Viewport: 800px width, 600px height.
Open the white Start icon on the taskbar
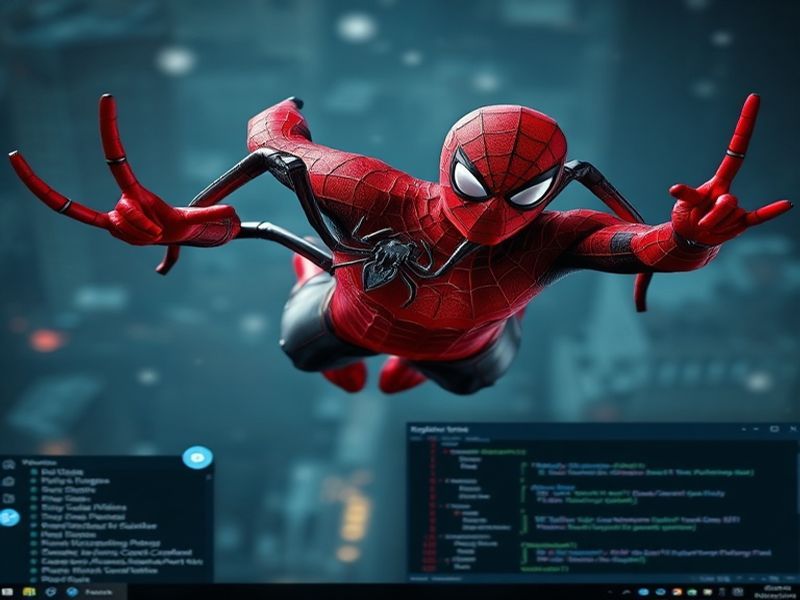click(x=8, y=592)
